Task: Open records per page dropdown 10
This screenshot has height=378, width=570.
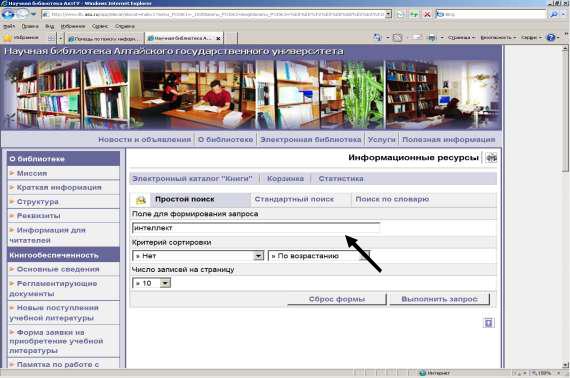Action: 151,283
